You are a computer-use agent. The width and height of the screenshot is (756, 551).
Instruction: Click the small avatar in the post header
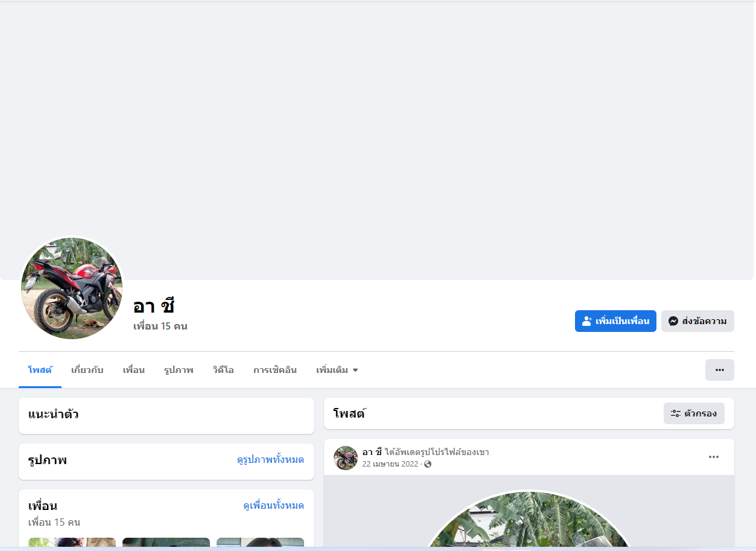pos(346,458)
